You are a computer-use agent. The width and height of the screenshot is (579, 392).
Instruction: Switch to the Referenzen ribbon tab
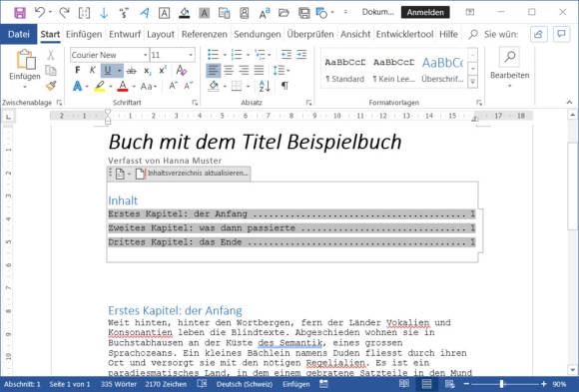coord(205,34)
